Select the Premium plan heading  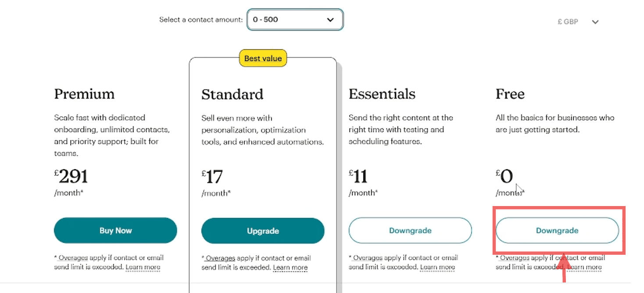[84, 94]
